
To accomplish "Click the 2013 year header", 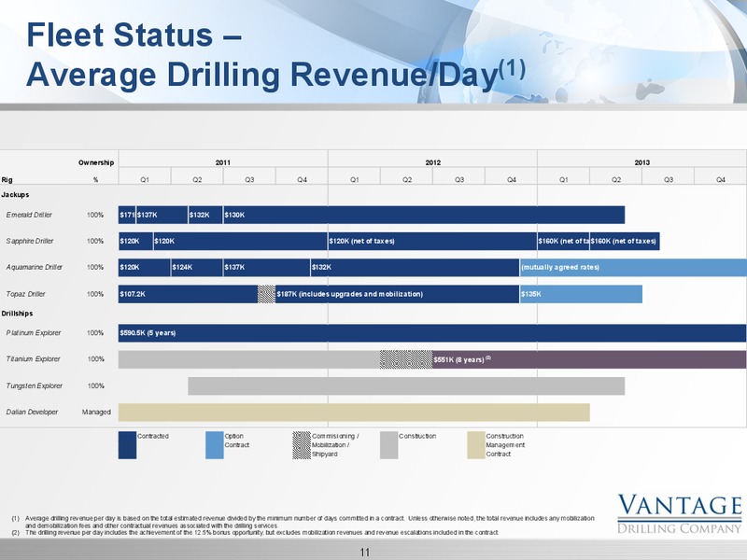I will tap(641, 162).
